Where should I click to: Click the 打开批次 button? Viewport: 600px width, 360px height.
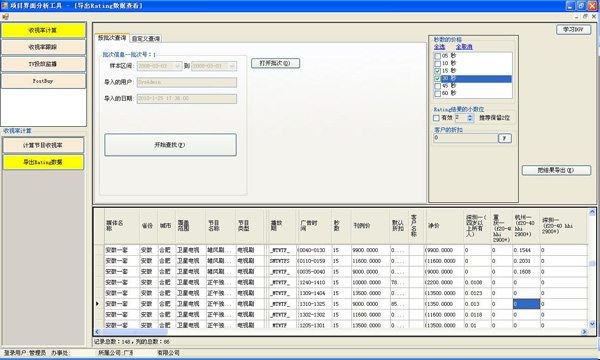[x=275, y=63]
